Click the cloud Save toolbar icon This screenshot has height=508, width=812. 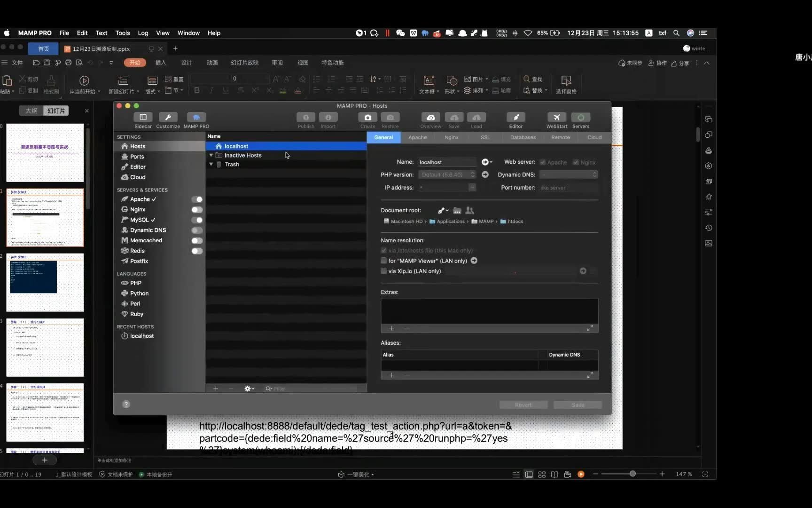[x=454, y=117]
